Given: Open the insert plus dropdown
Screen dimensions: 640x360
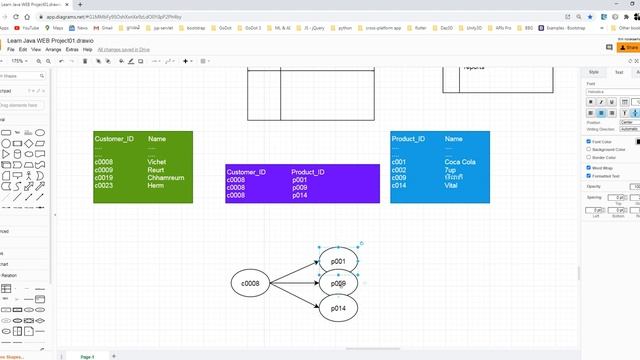Looking at the screenshot, I should (x=187, y=61).
